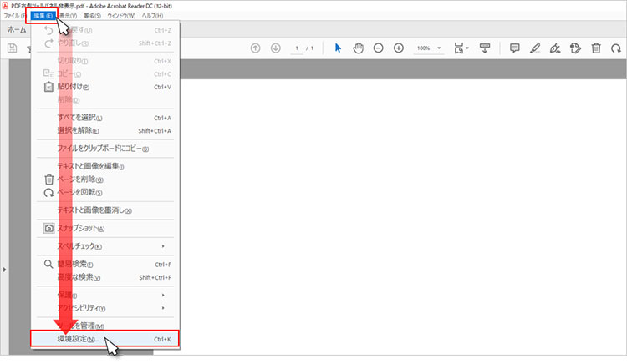Select the arrow selection tool in toolbar

[338, 48]
